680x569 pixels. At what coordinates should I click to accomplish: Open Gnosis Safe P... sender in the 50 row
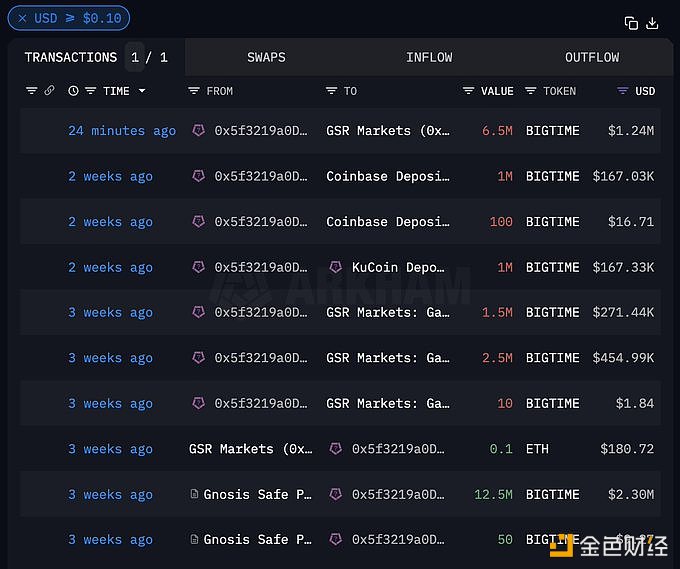coord(257,540)
